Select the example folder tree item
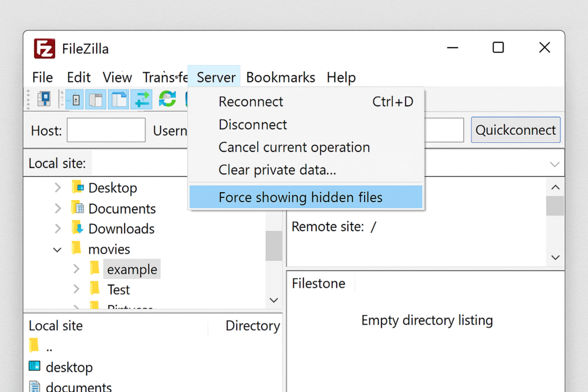 (132, 269)
